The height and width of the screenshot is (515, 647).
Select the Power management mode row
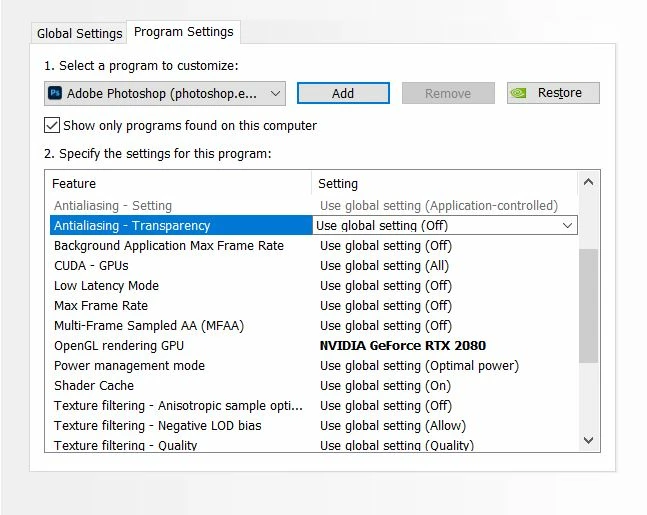click(x=314, y=366)
